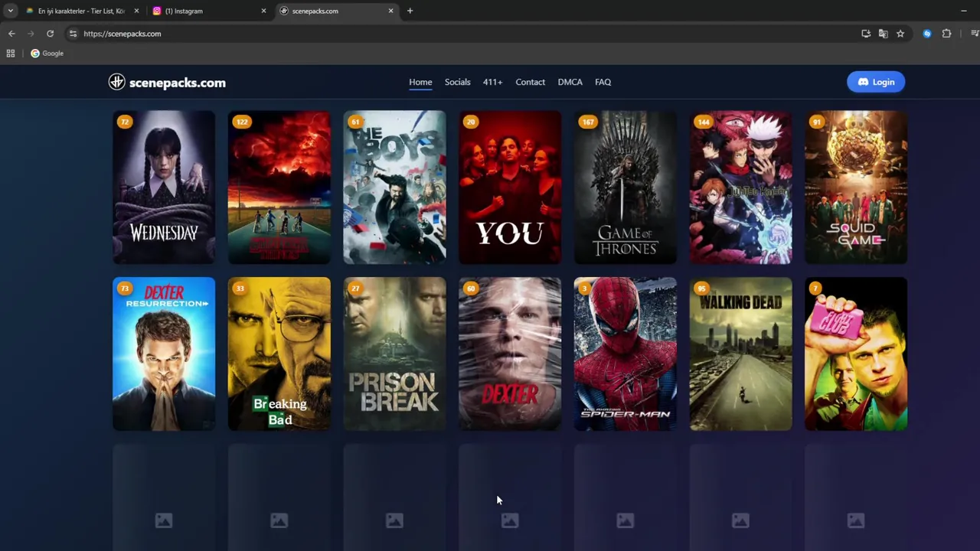The width and height of the screenshot is (980, 551).
Task: Open the Jujutsu Kaisen anime poster card
Action: coord(740,187)
